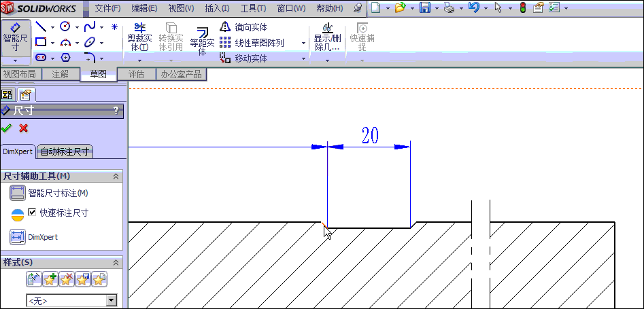The height and width of the screenshot is (309, 644).
Task: Click the pushpin icon next to Help menu
Action: 358,7
